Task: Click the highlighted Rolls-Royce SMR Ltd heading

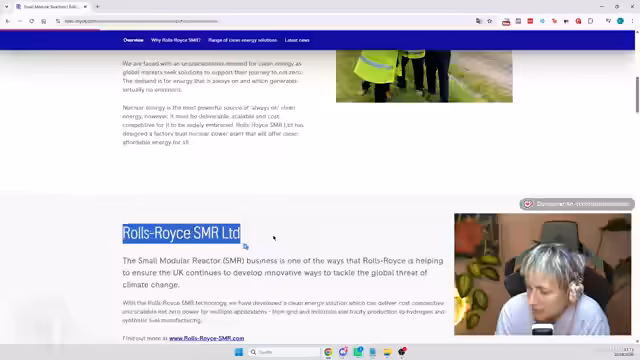Action: click(x=181, y=233)
